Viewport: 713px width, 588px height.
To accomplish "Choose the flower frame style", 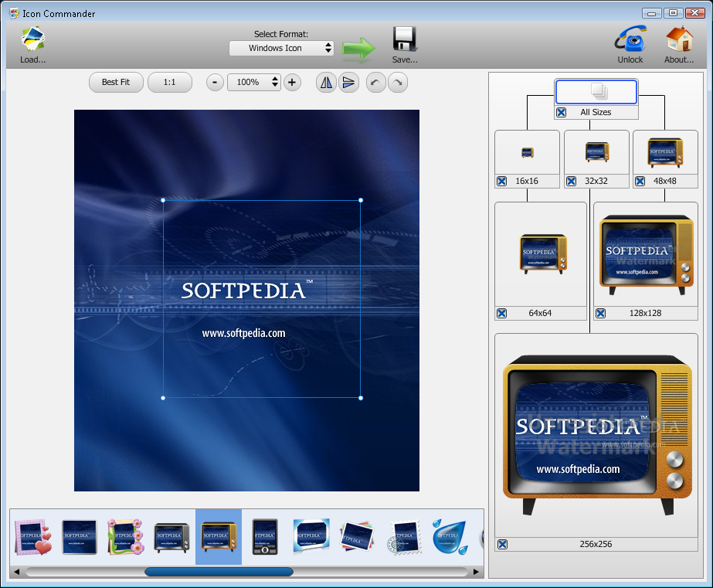I will pyautogui.click(x=125, y=537).
